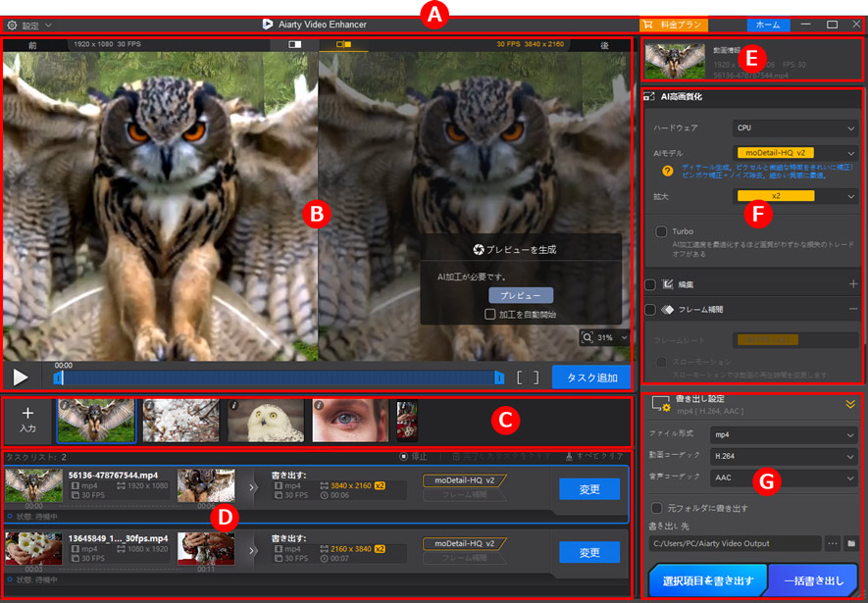Click the output path field C:/Users/PC/Aiarty Video Output
Viewport: 868px width, 603px height.
(736, 543)
